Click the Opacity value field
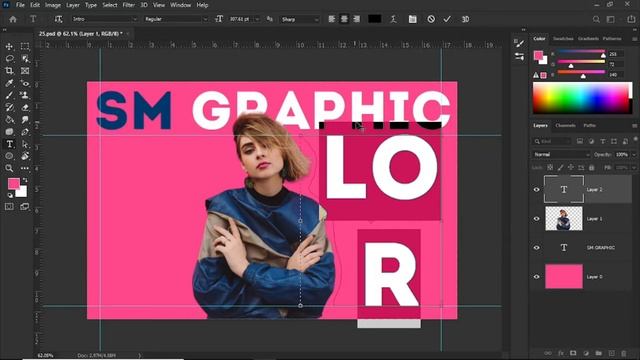The width and height of the screenshot is (640, 360). 621,155
